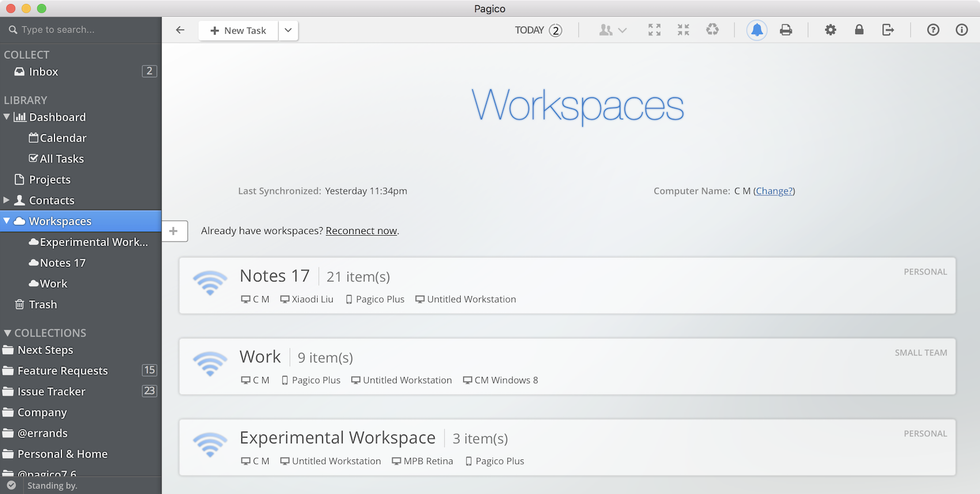Click the search field
This screenshot has height=494, width=980.
point(81,29)
